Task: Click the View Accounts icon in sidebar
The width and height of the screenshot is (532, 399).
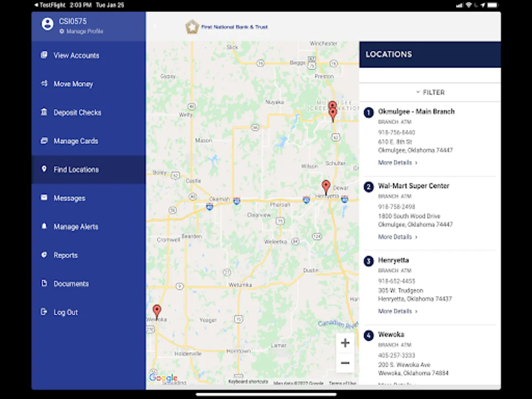Action: (x=44, y=55)
